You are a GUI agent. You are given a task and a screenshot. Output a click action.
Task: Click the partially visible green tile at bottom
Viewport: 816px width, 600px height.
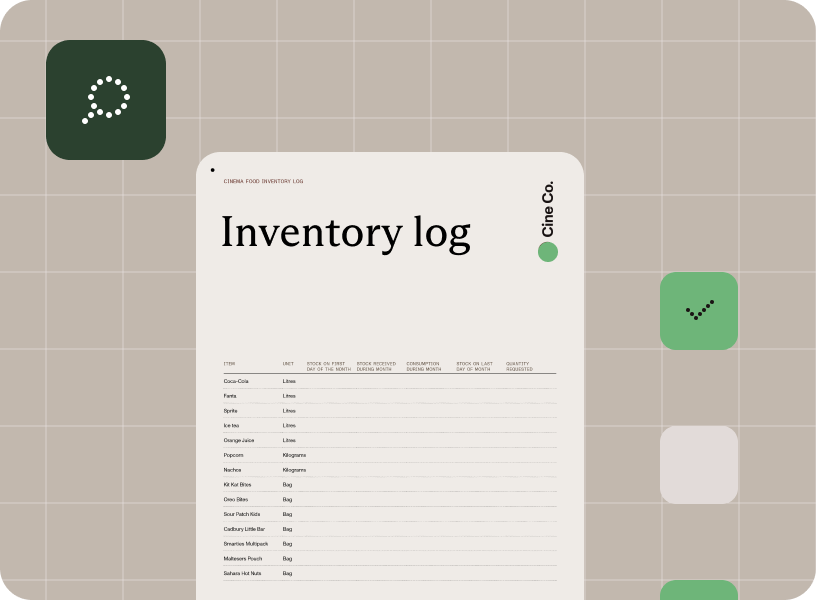click(x=699, y=589)
